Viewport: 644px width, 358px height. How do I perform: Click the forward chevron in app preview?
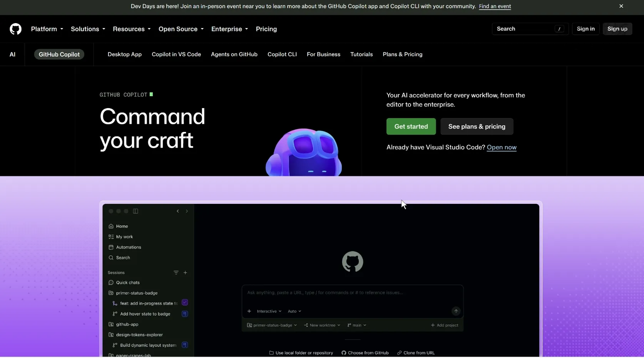pyautogui.click(x=187, y=211)
